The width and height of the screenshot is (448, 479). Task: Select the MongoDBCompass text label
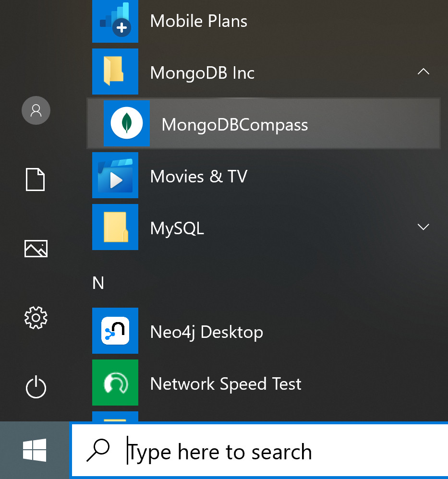click(x=234, y=125)
